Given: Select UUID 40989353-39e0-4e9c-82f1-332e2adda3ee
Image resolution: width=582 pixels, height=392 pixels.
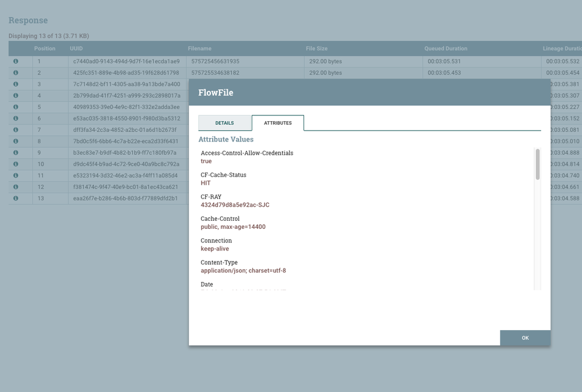Looking at the screenshot, I should tap(126, 107).
